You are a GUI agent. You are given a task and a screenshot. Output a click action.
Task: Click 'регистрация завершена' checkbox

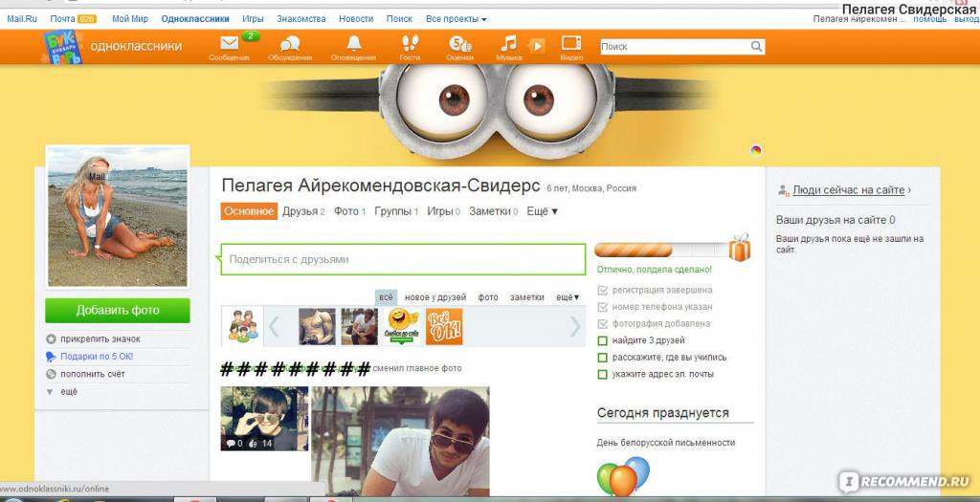[603, 291]
